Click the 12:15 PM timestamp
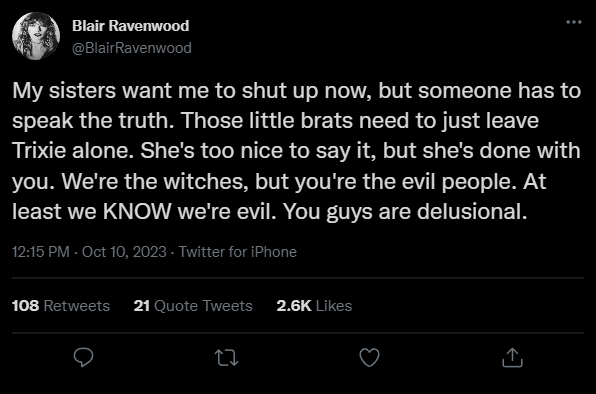 click(41, 252)
